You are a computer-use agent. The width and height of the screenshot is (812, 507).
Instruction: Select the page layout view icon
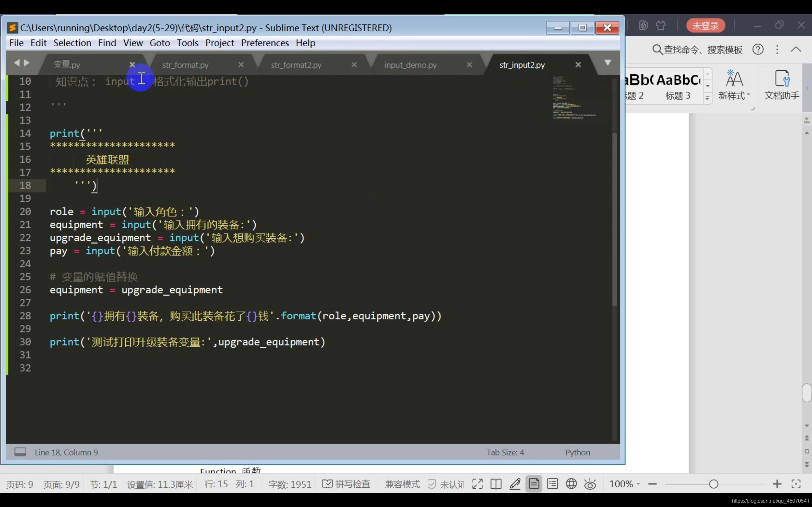pos(534,484)
